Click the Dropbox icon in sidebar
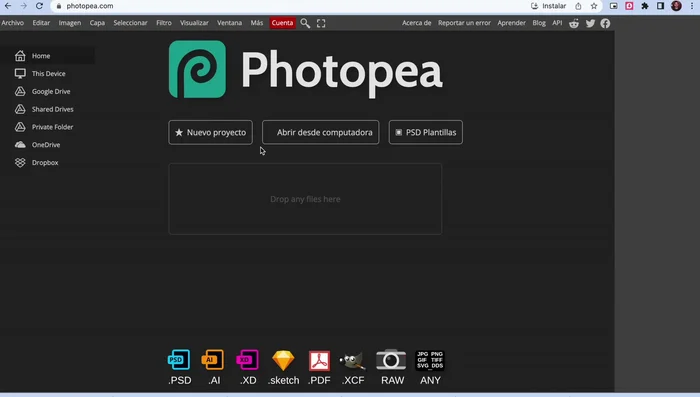 point(20,163)
